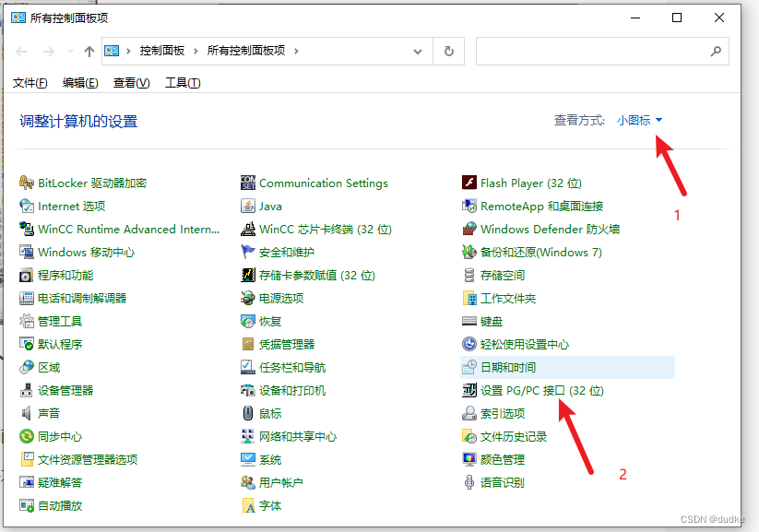Open WinCC Runtime Advanced Internet icon
Viewport: 759px width, 532px height.
pos(26,229)
